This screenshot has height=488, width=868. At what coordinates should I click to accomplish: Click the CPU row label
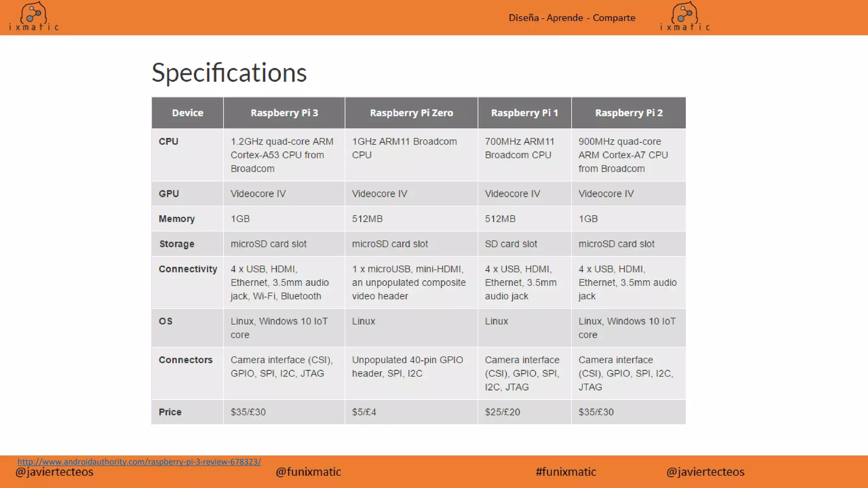(168, 141)
